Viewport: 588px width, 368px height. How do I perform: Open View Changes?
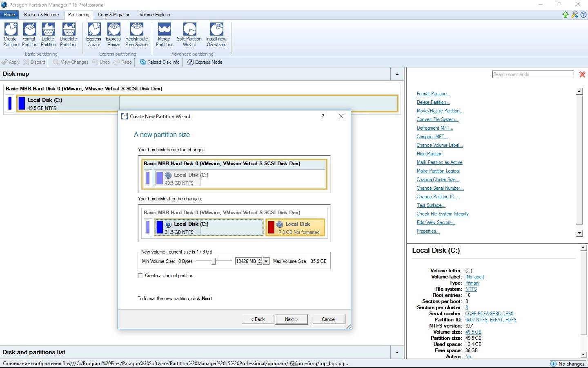click(71, 62)
